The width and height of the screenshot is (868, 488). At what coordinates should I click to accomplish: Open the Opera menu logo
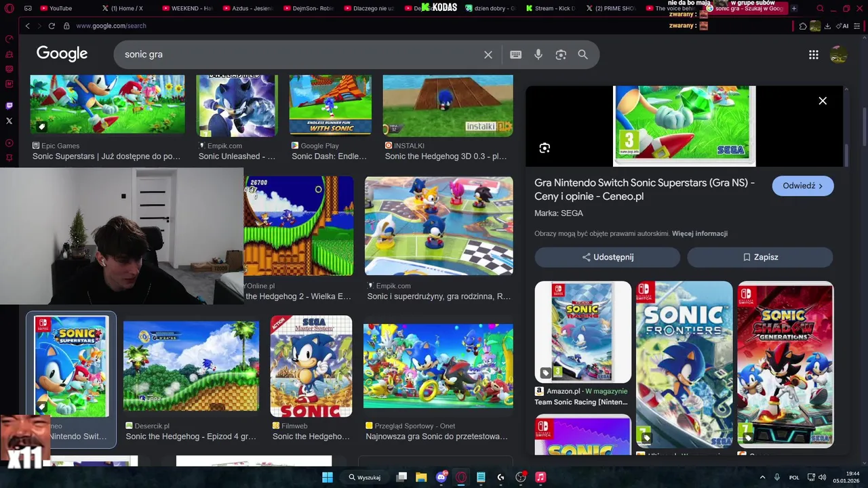click(9, 8)
